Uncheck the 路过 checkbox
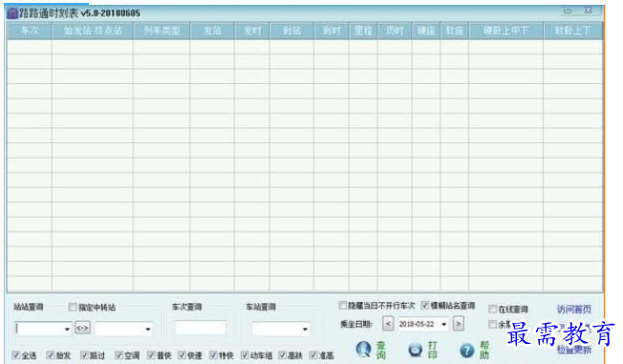The height and width of the screenshot is (364, 623). [x=84, y=354]
